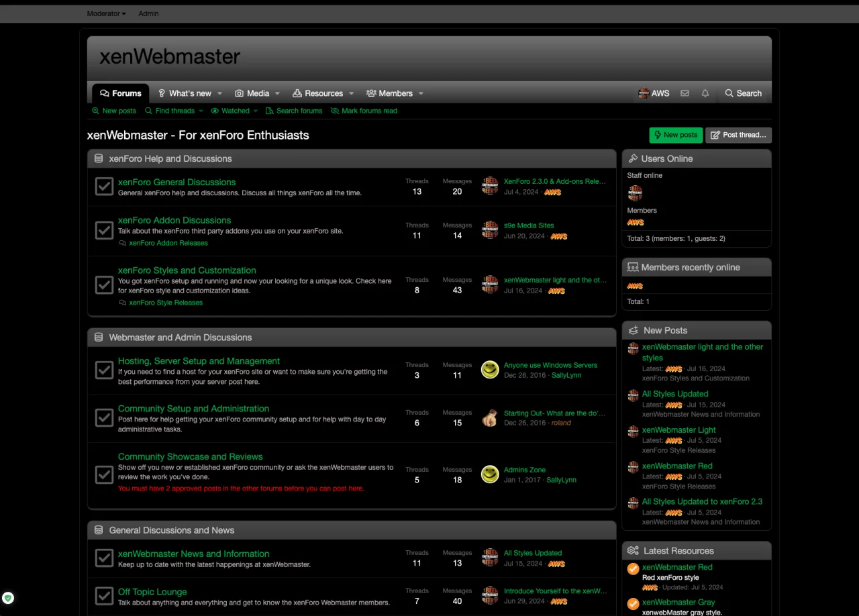Screen dimensions: 859x616
Task: Expand the Moderator dropdown menu
Action: pyautogui.click(x=106, y=13)
